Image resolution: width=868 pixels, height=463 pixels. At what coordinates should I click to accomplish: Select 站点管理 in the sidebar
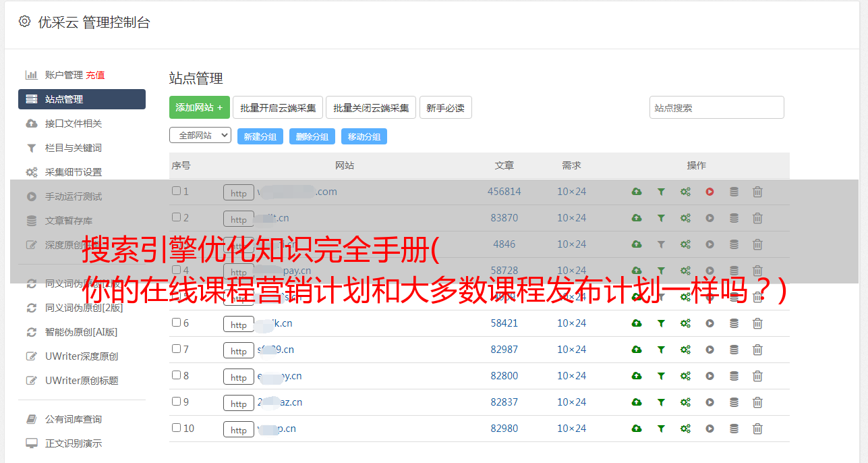tap(82, 99)
